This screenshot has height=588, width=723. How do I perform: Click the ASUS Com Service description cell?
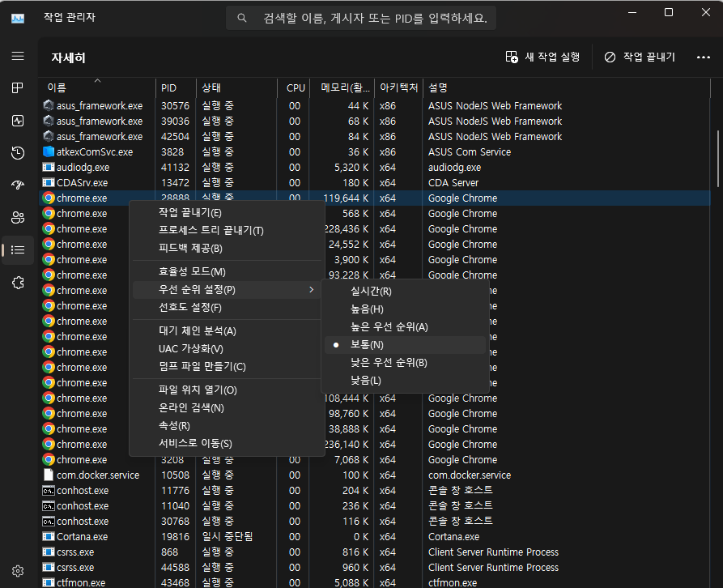(x=470, y=151)
